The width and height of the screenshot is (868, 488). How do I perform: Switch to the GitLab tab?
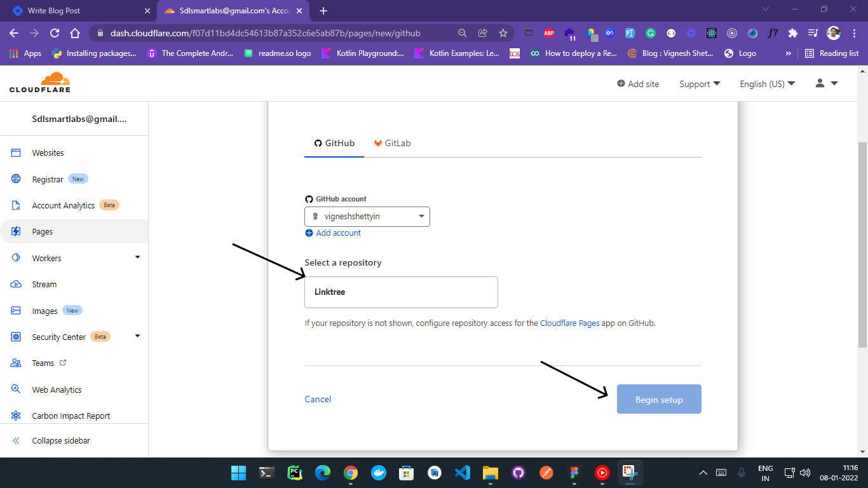coord(392,143)
